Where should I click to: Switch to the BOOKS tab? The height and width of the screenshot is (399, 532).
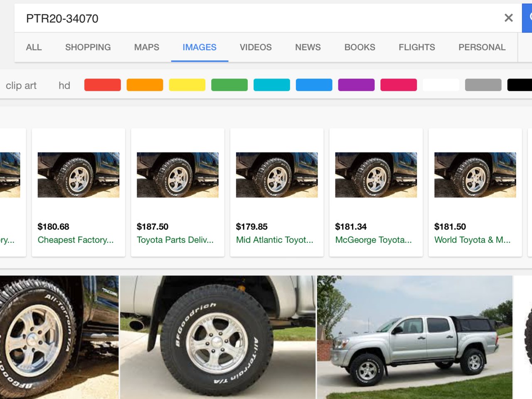click(360, 47)
